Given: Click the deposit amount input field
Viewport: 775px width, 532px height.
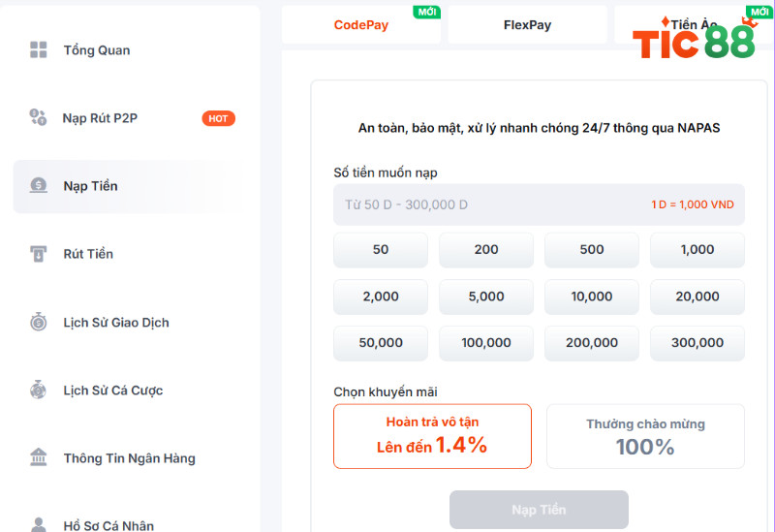Looking at the screenshot, I should click(539, 204).
